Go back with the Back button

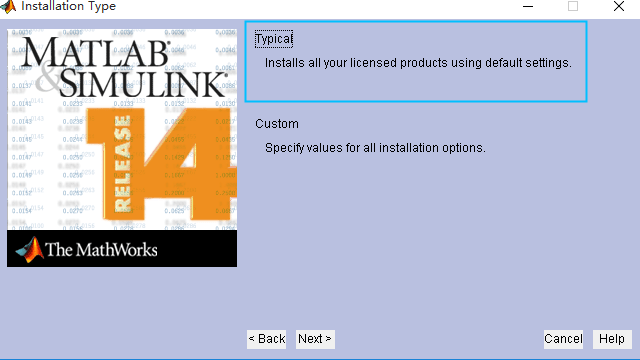[267, 339]
